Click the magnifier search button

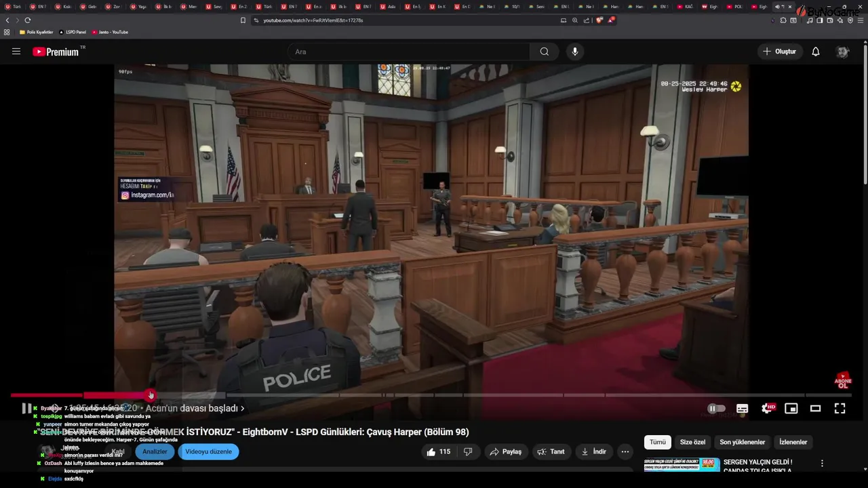(545, 52)
